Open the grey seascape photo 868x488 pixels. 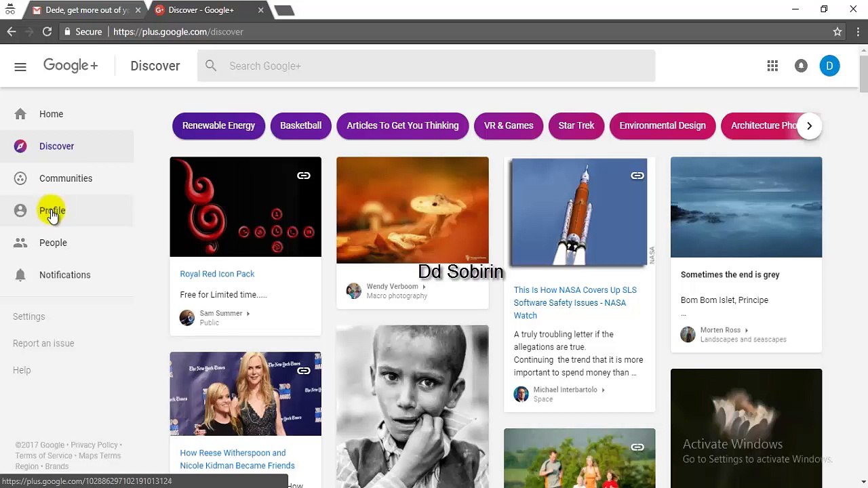(x=746, y=207)
